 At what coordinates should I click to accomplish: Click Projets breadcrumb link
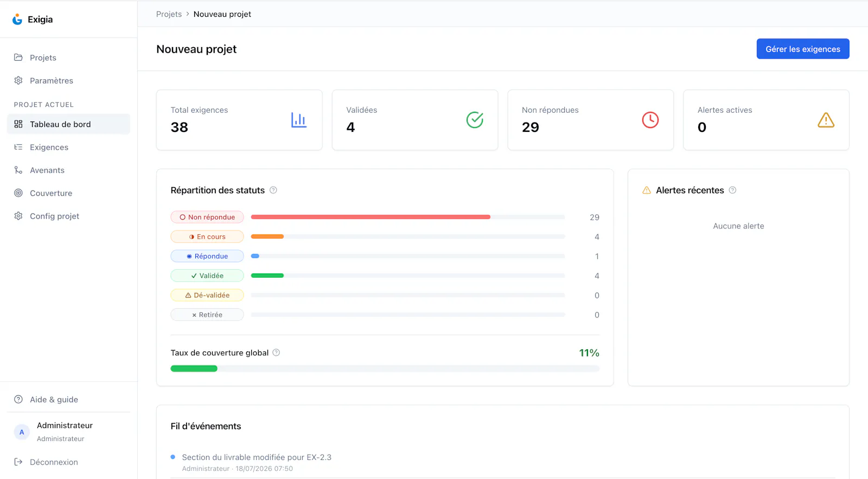[x=169, y=14]
